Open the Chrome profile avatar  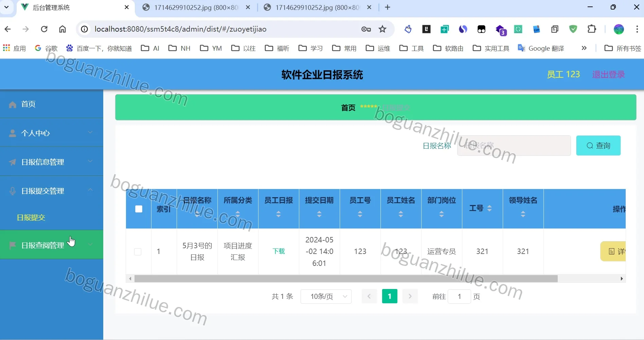pos(619,29)
